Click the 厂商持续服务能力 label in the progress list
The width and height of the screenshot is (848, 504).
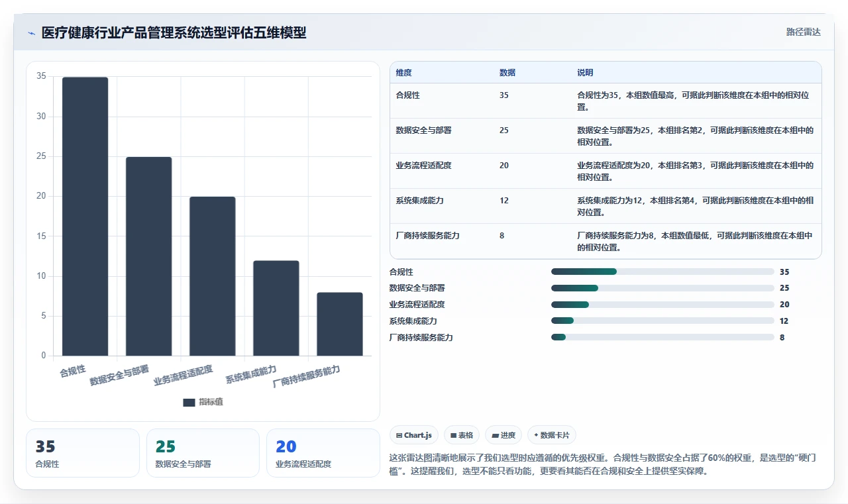pyautogui.click(x=421, y=337)
